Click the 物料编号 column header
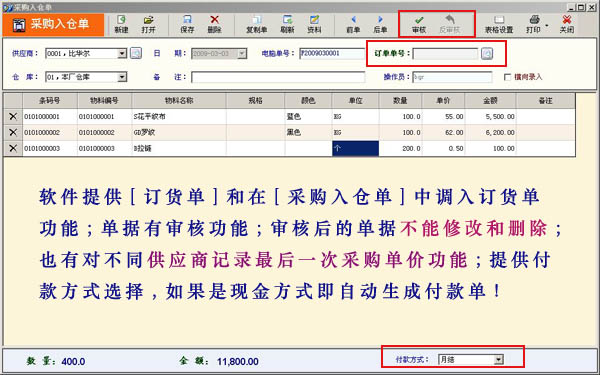600x375 pixels. pyautogui.click(x=104, y=101)
